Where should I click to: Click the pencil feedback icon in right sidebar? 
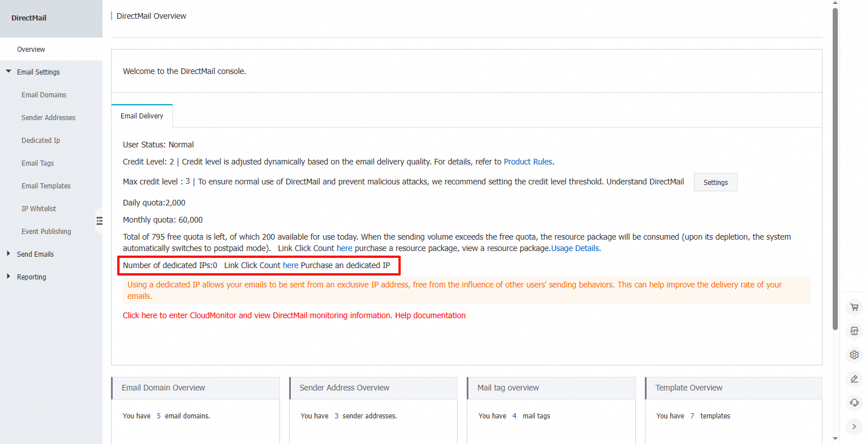pyautogui.click(x=854, y=379)
